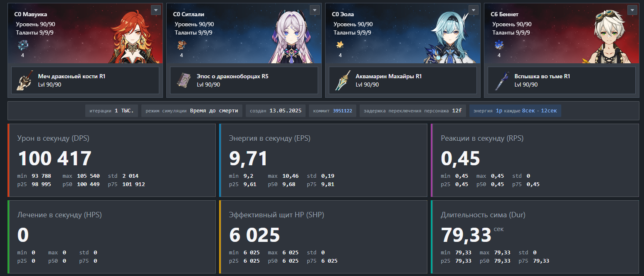Click Эола's artifact set icon
The image size is (644, 276).
coord(340,45)
